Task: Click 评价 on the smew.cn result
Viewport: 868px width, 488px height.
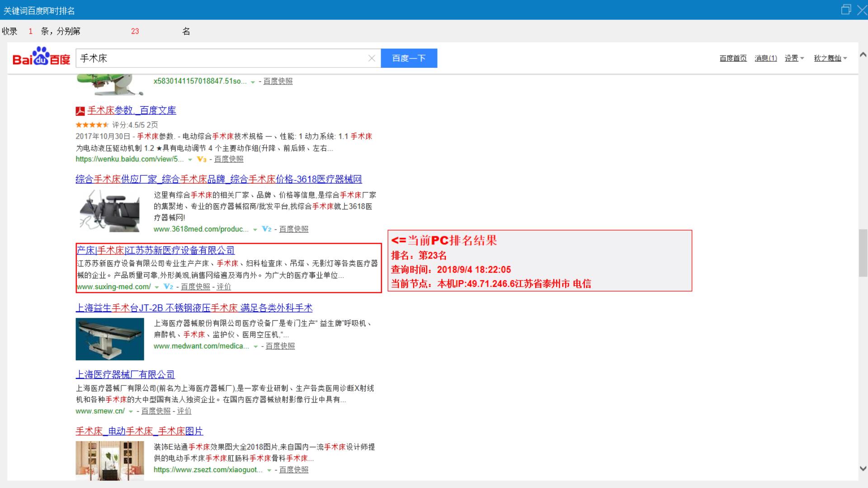Action: point(184,411)
